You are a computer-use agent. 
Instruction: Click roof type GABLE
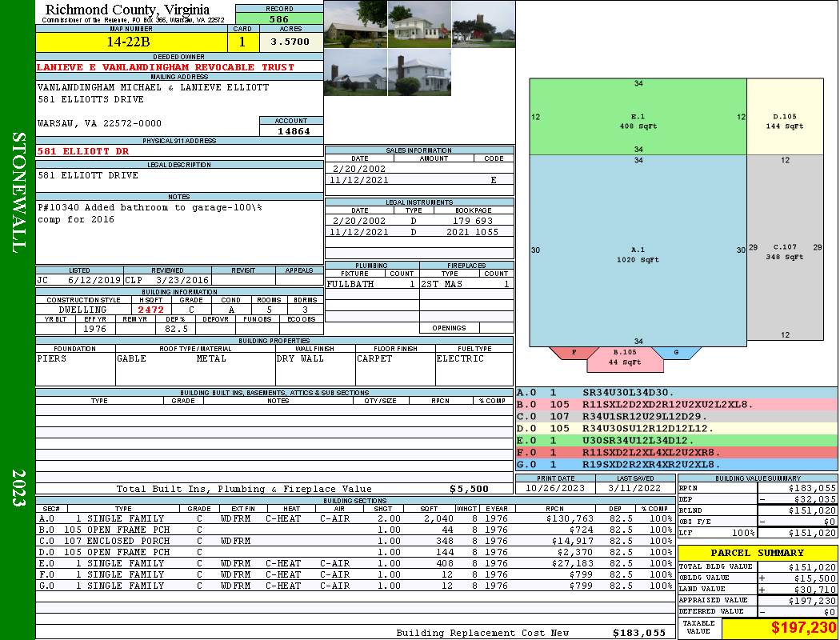click(x=131, y=358)
